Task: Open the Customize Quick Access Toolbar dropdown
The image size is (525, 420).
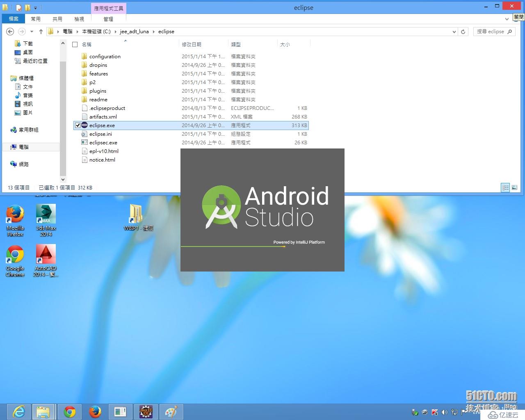Action: pos(36,8)
